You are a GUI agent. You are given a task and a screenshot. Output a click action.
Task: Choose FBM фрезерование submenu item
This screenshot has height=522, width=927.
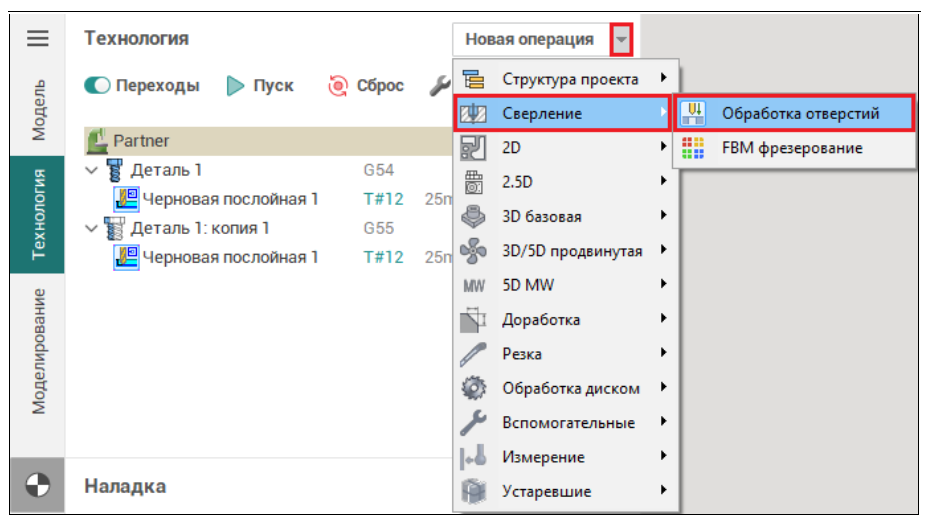pyautogui.click(x=792, y=148)
